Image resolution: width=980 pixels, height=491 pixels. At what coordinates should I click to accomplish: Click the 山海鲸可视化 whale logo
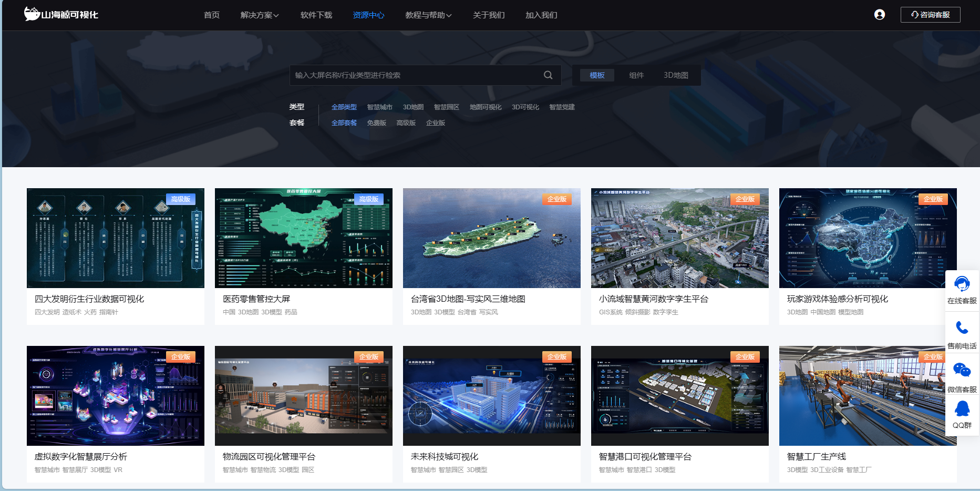click(61, 14)
